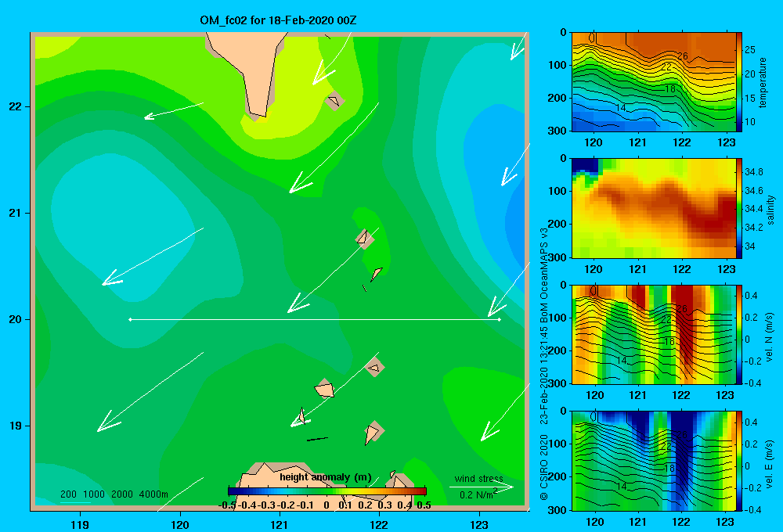
Task: Click the 'vel. E (m/s)' axis label
Action: pyautogui.click(x=770, y=463)
